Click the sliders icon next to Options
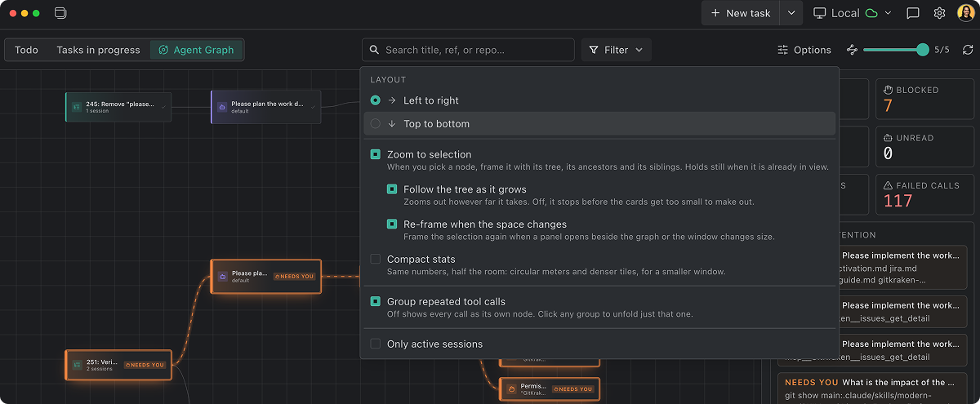Viewport: 980px width, 404px height. tap(783, 50)
